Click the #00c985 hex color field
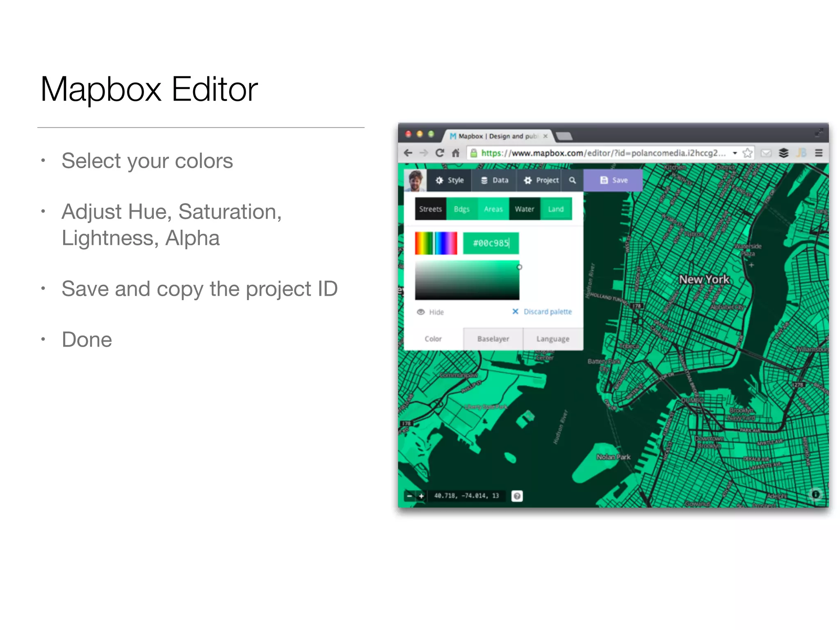This screenshot has width=840, height=630. [491, 243]
